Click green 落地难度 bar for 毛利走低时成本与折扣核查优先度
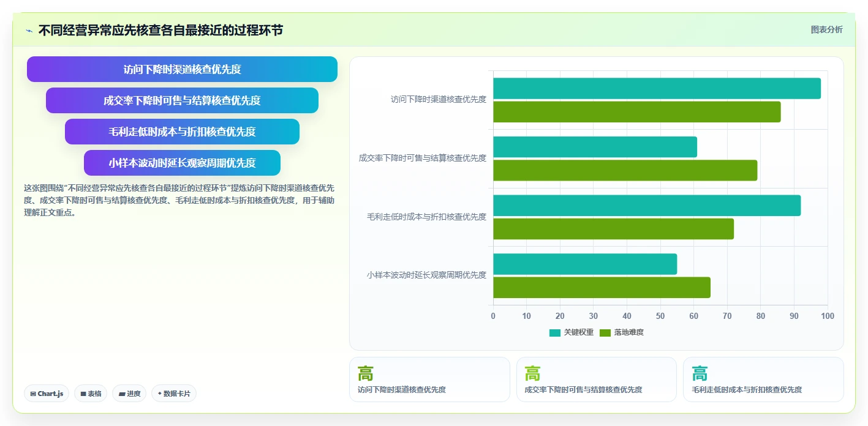Screen dimensions: 868x426 pos(613,229)
